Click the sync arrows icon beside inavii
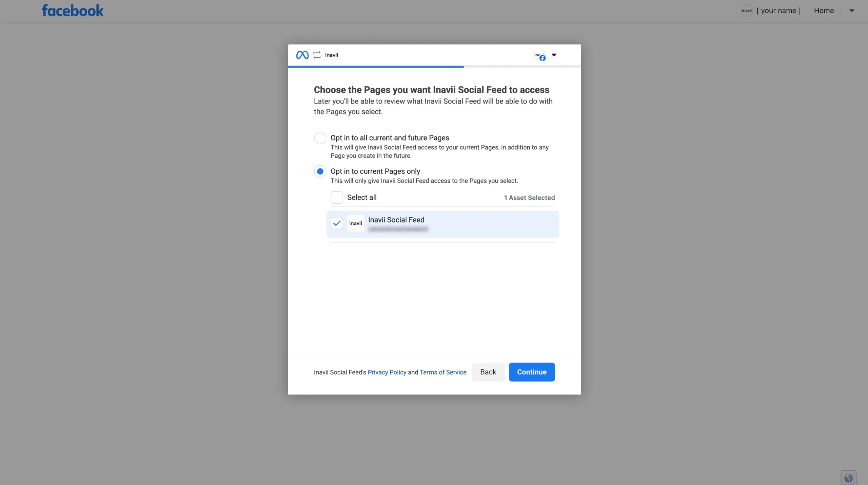 [317, 55]
